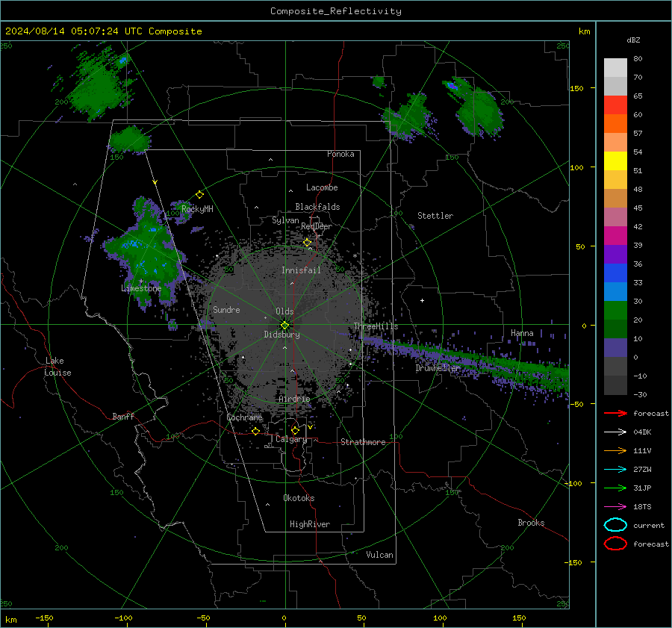Screen dimensions: 672x628
Task: Click the yellow diamond marker at radar center
Action: tap(285, 325)
